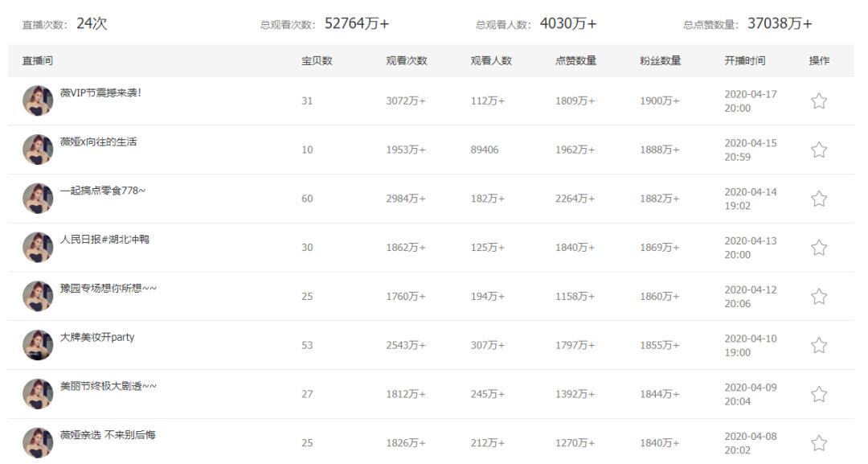Click start time 2020-04-15 20:59
This screenshot has height=464, width=868.
[x=751, y=150]
